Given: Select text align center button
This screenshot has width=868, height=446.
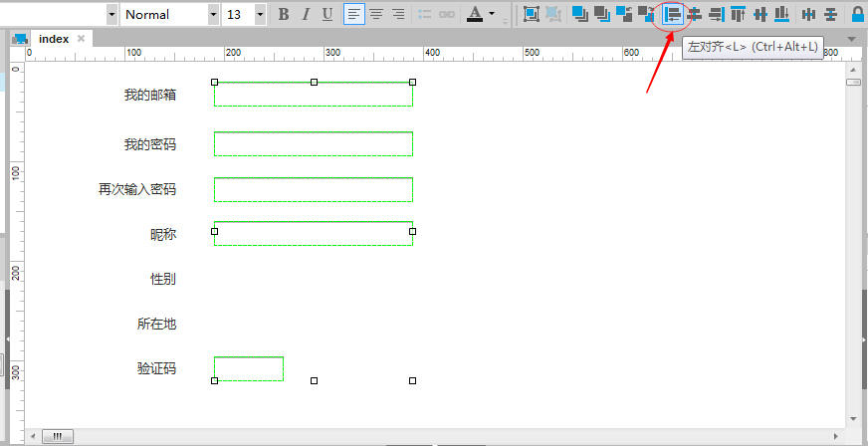Looking at the screenshot, I should click(x=376, y=14).
